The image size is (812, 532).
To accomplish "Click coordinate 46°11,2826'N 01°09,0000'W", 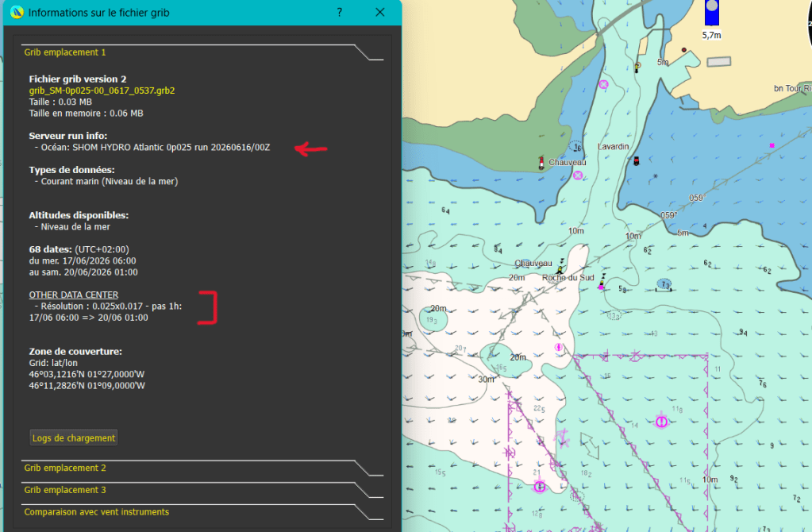I will tap(87, 385).
